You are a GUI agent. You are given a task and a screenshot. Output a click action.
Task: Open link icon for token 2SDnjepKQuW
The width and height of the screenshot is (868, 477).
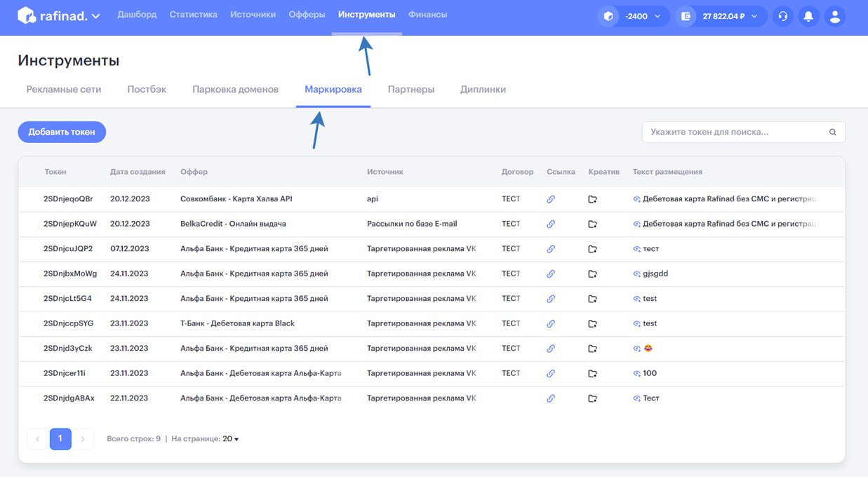[x=551, y=224]
